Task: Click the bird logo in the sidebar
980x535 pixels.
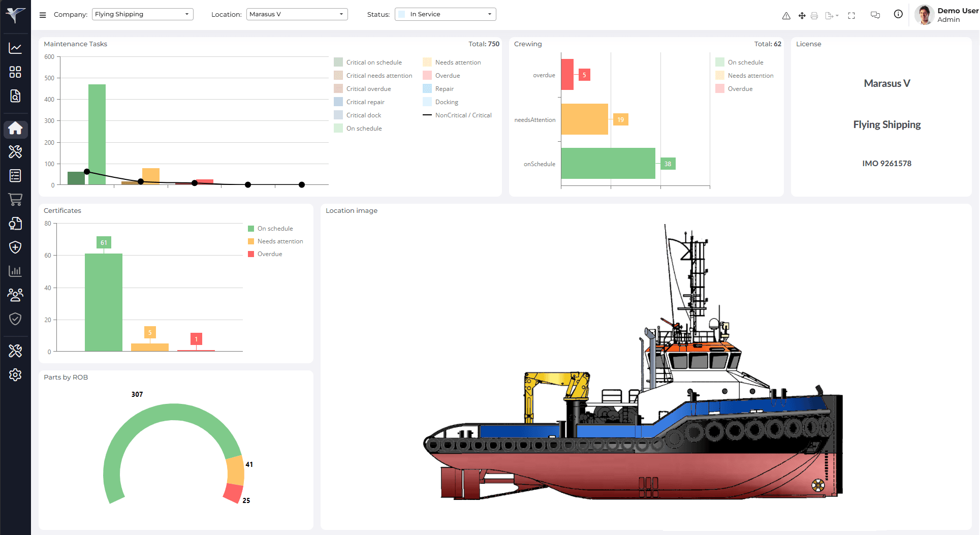Action: click(x=15, y=15)
